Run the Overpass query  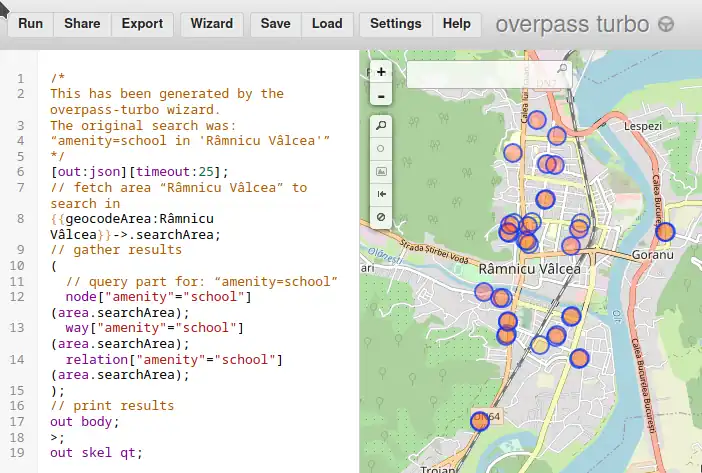coord(30,24)
